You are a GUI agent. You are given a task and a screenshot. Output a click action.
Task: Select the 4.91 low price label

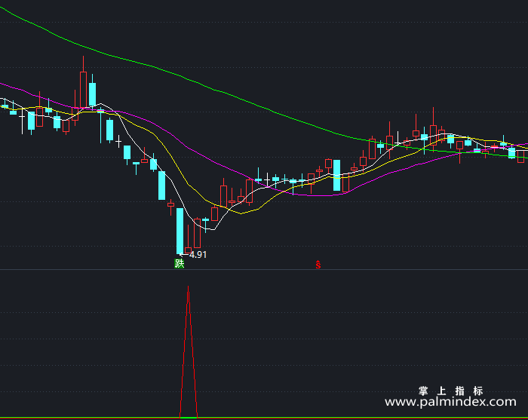tap(198, 255)
